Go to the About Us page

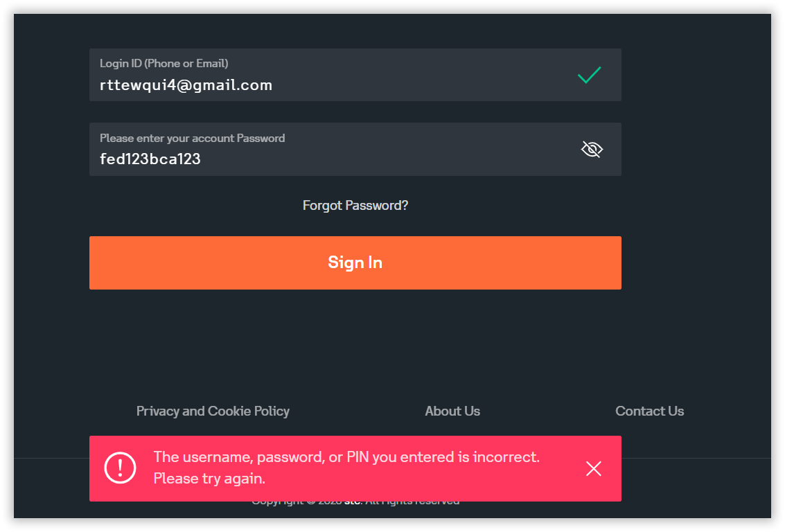coord(452,411)
